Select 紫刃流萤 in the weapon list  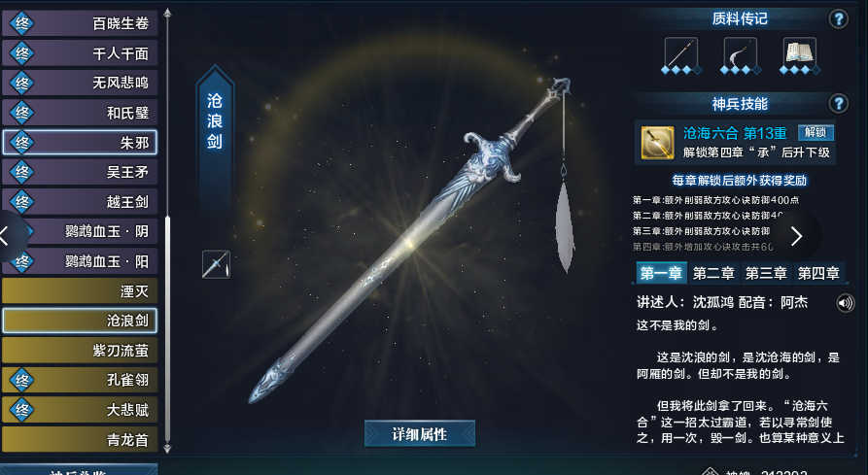(80, 351)
